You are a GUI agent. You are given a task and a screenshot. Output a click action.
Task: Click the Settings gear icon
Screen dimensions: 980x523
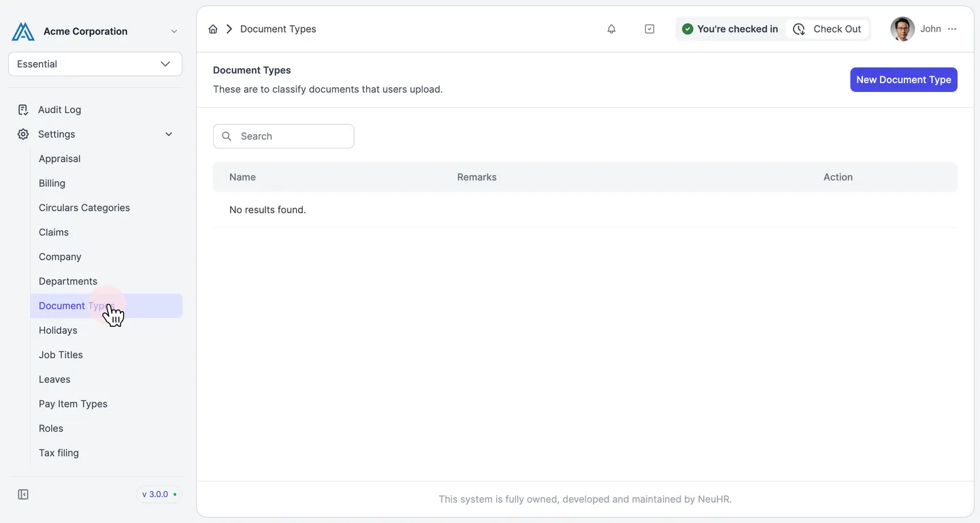click(23, 134)
